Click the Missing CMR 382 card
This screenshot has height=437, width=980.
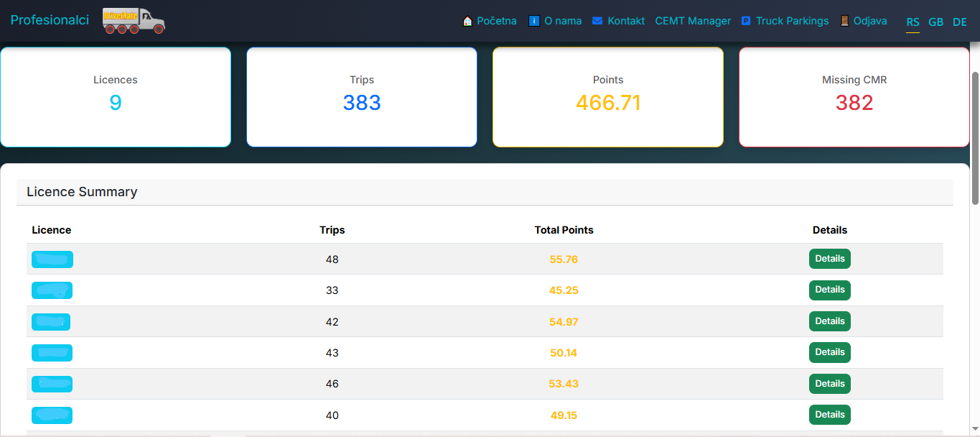[x=854, y=97]
